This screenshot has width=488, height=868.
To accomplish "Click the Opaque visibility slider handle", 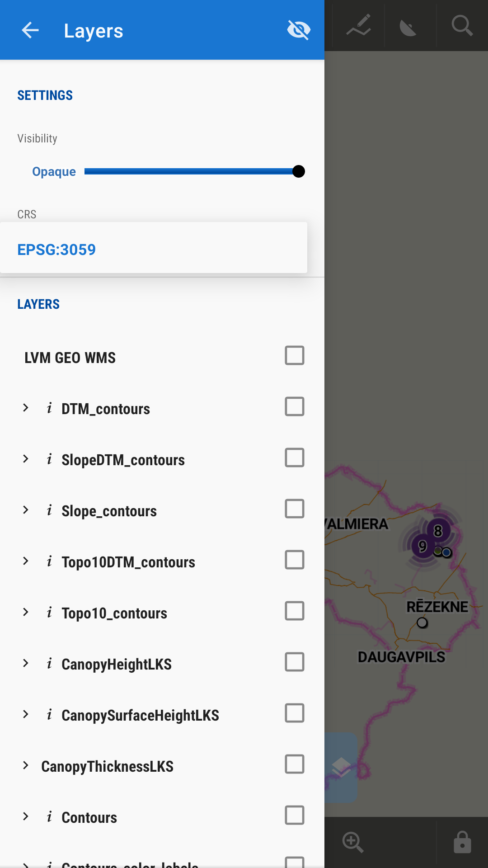I will point(299,171).
